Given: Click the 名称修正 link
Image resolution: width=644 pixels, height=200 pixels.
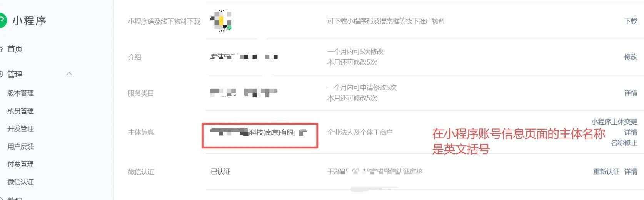Looking at the screenshot, I should [x=624, y=143].
